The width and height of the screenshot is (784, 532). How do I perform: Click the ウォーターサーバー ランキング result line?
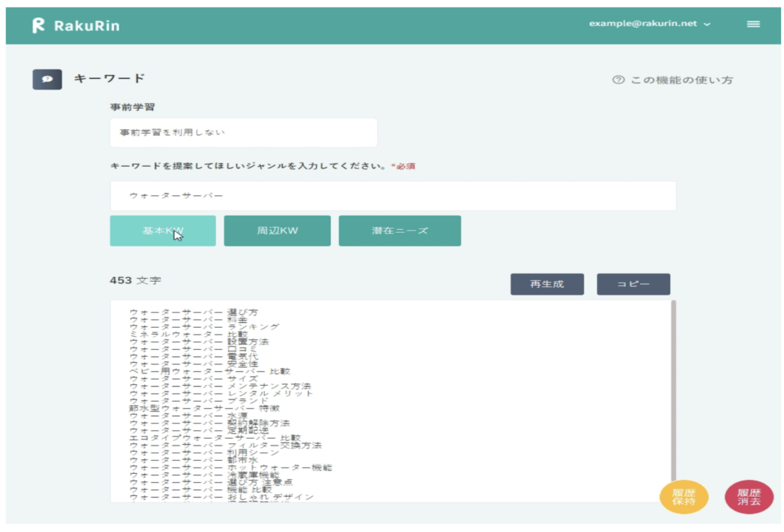pyautogui.click(x=204, y=327)
